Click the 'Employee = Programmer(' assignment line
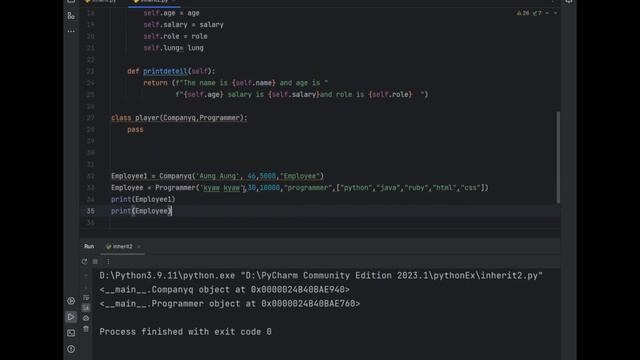Image resolution: width=640 pixels, height=360 pixels. 300,188
